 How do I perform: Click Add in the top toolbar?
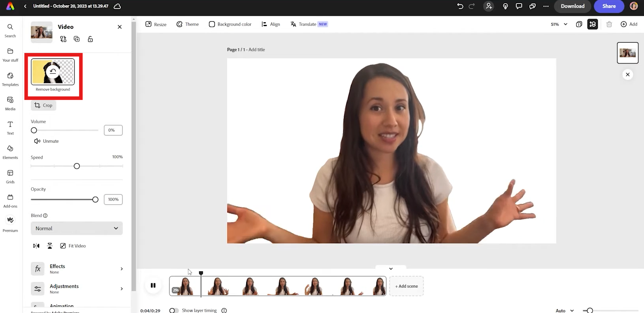pos(629,24)
